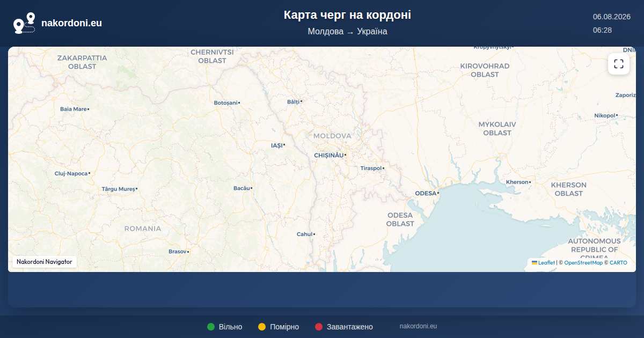Click the ROMANIA country label on map
Image resolution: width=644 pixels, height=338 pixels.
point(143,229)
